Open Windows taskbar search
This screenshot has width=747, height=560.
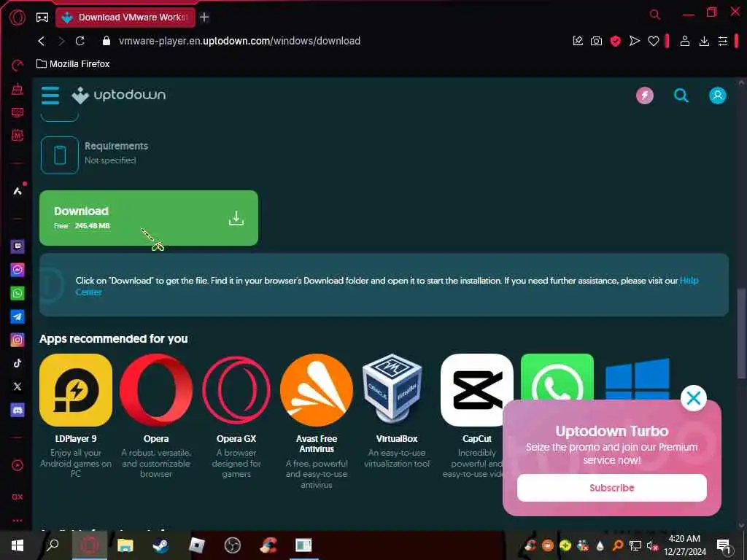click(53, 545)
